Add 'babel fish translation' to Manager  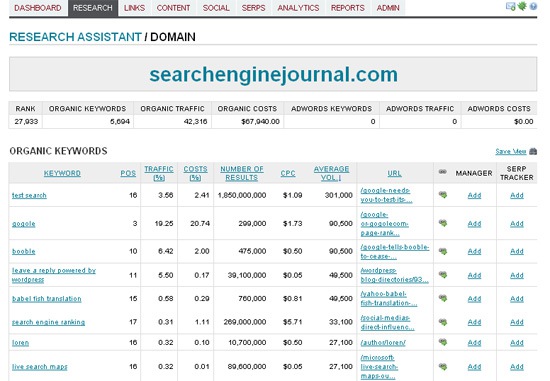pos(474,299)
